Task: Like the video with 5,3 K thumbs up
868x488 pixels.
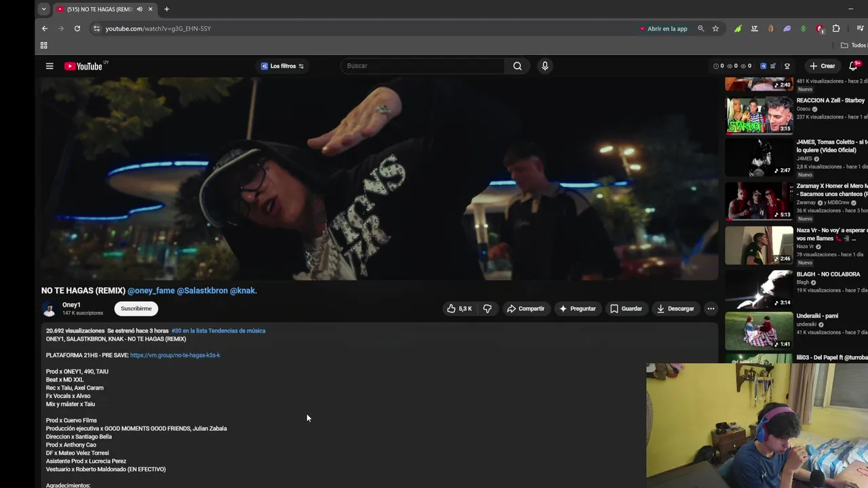Action: click(x=459, y=308)
